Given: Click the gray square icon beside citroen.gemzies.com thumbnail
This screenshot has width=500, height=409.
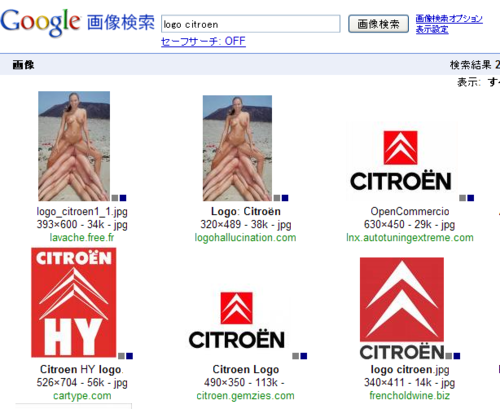Looking at the screenshot, I should point(295,356).
